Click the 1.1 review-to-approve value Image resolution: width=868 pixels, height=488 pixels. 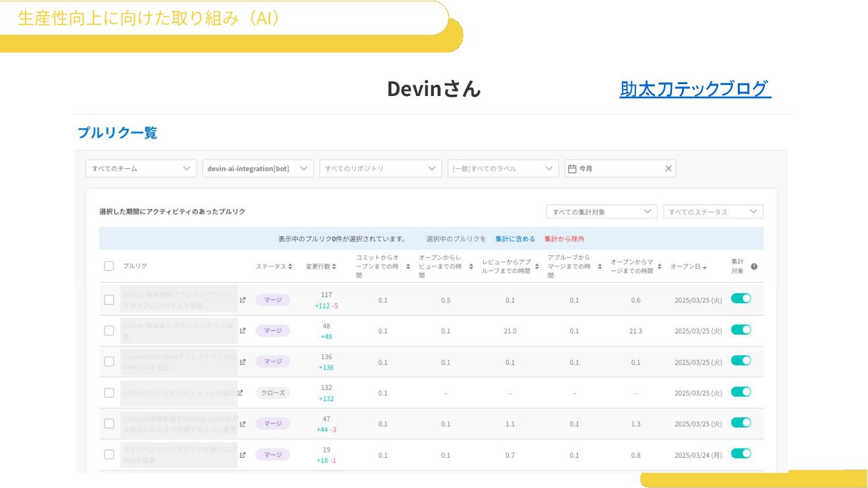(510, 424)
